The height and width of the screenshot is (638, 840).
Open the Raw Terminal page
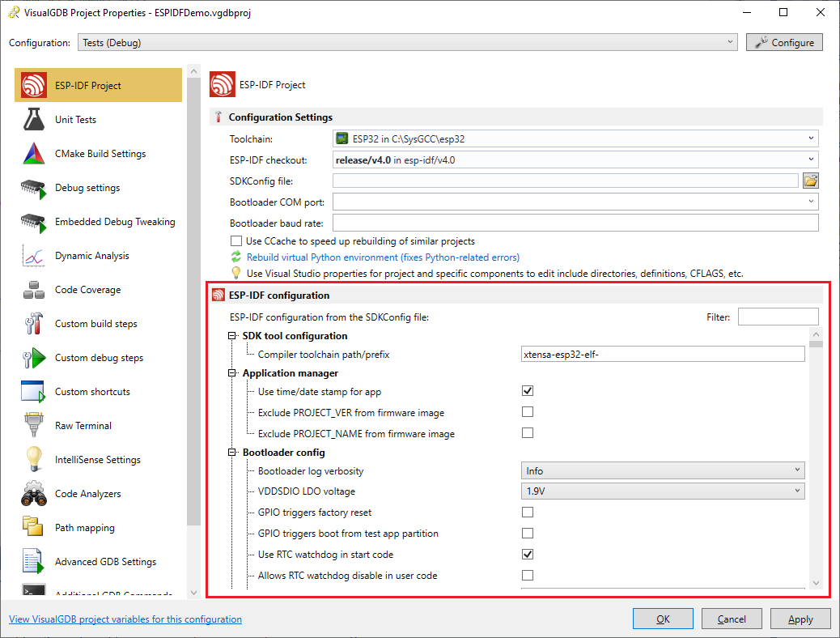[x=99, y=425]
